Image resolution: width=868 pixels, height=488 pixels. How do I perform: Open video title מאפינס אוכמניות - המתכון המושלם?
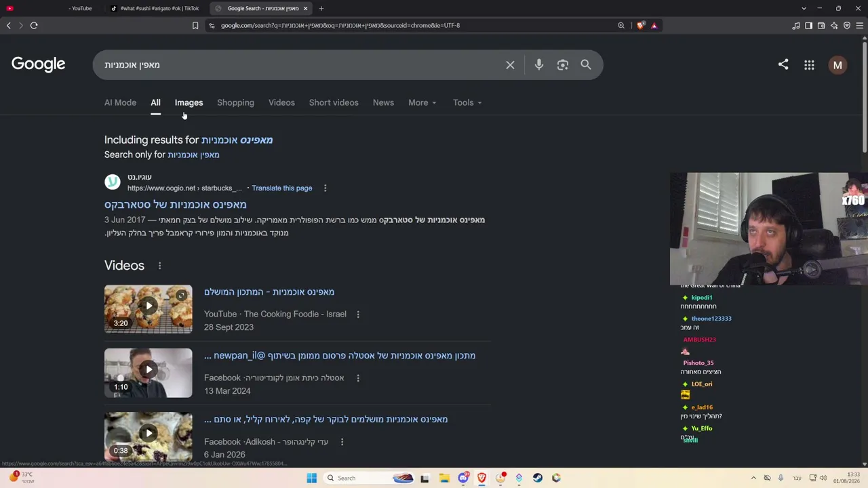269,292
